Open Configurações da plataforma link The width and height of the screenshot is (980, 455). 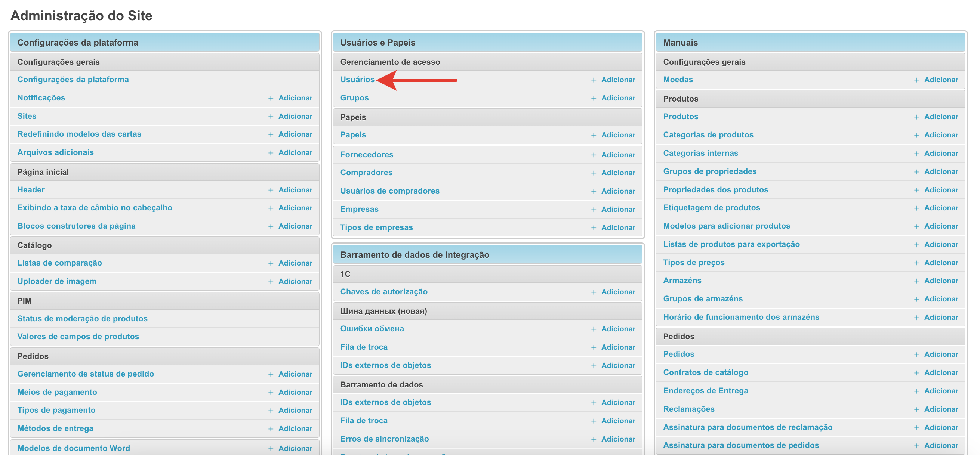[73, 80]
